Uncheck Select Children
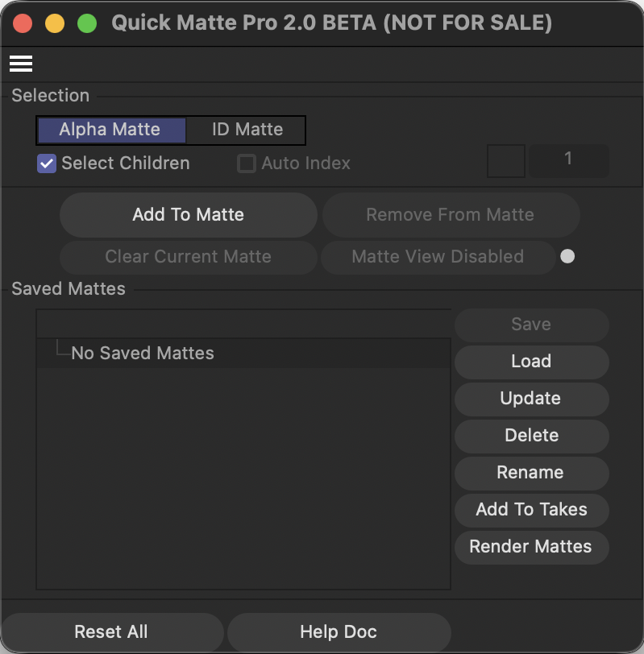The height and width of the screenshot is (654, 644). tap(46, 163)
